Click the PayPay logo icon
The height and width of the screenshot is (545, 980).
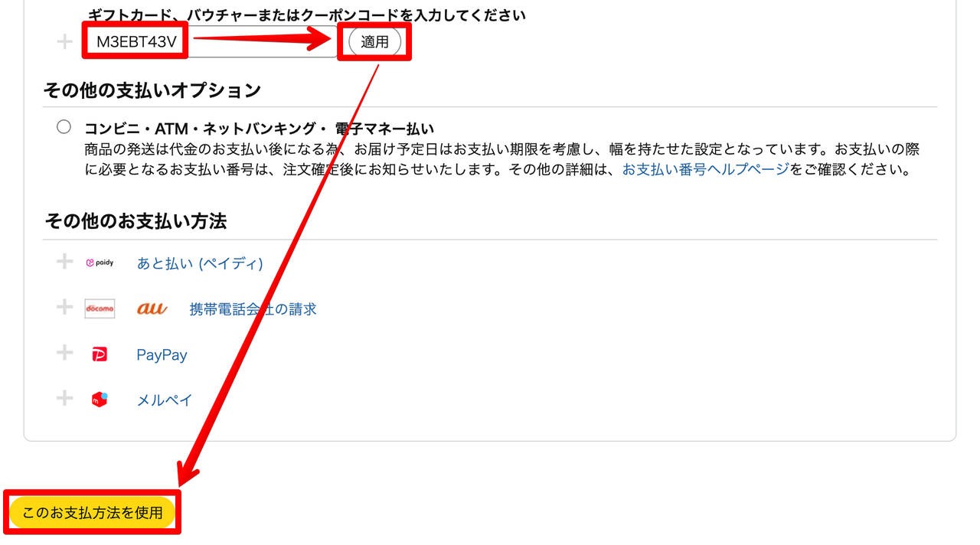pyautogui.click(x=100, y=354)
